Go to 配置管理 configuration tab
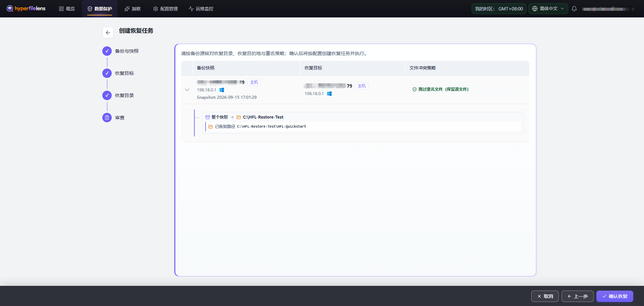Image resolution: width=644 pixels, height=306 pixels. tap(165, 9)
